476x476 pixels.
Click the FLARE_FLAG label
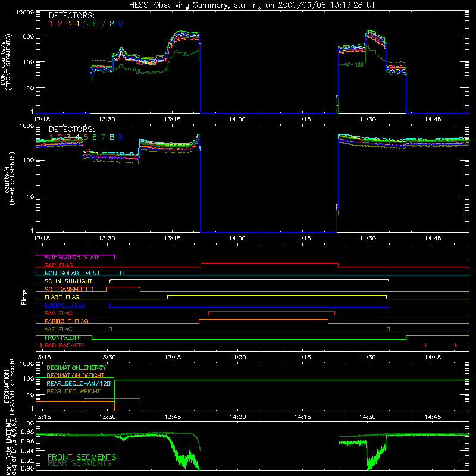62,297
